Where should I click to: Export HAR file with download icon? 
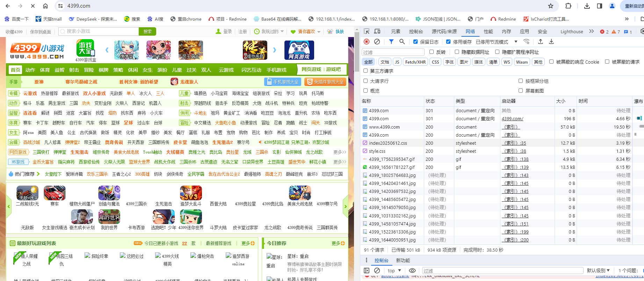pyautogui.click(x=551, y=42)
